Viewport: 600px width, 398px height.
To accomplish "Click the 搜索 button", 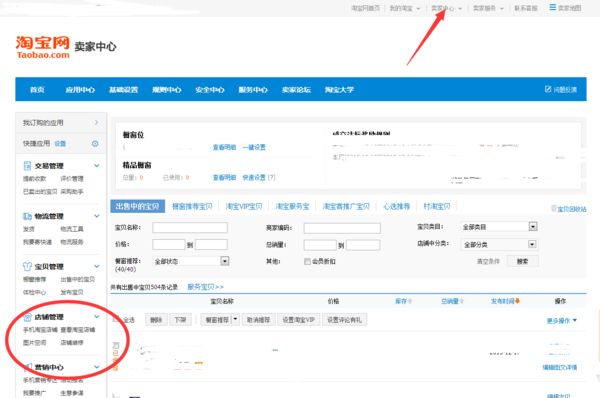I will 523,261.
